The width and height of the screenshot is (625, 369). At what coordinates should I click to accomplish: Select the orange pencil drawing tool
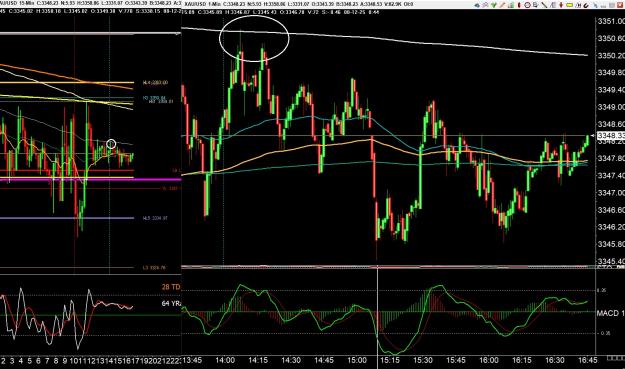coord(502,5)
